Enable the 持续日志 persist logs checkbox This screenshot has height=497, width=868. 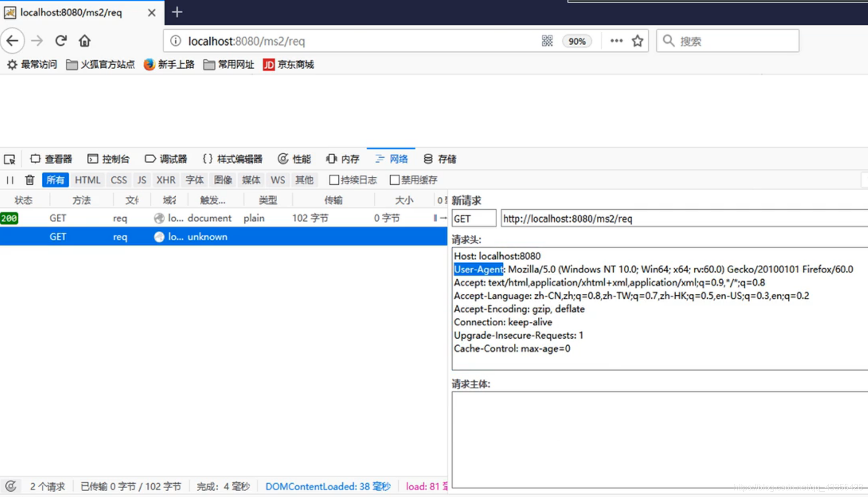coord(334,180)
